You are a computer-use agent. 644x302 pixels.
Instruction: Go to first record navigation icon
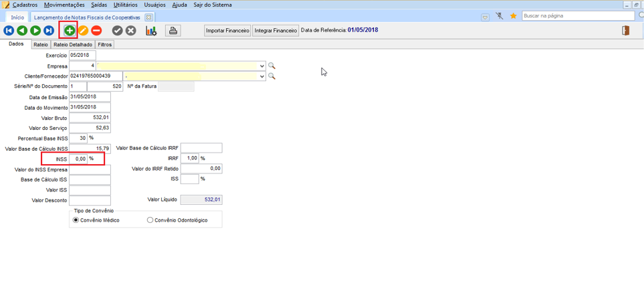point(9,30)
